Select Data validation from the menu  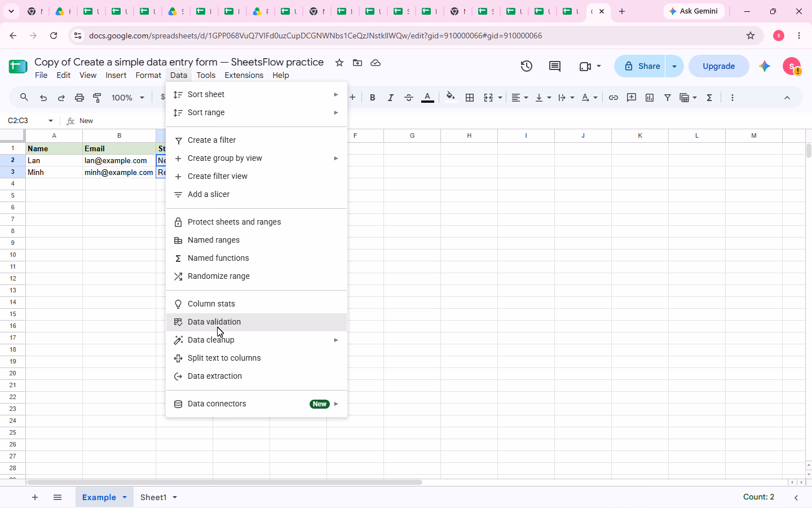257,322
